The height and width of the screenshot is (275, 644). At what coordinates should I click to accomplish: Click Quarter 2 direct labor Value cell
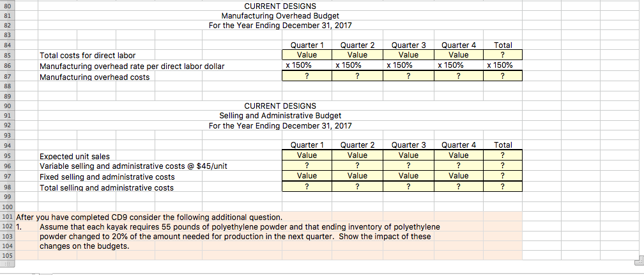[357, 55]
